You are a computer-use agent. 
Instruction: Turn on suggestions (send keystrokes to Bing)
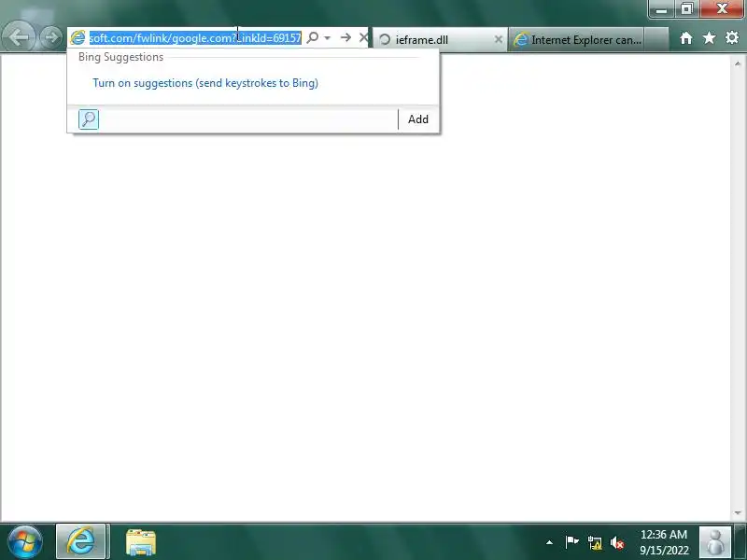pyautogui.click(x=205, y=83)
